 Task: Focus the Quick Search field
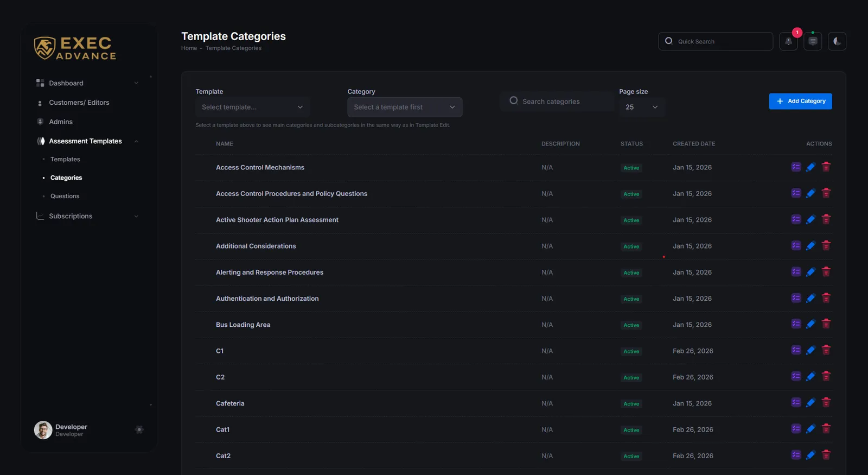point(716,41)
